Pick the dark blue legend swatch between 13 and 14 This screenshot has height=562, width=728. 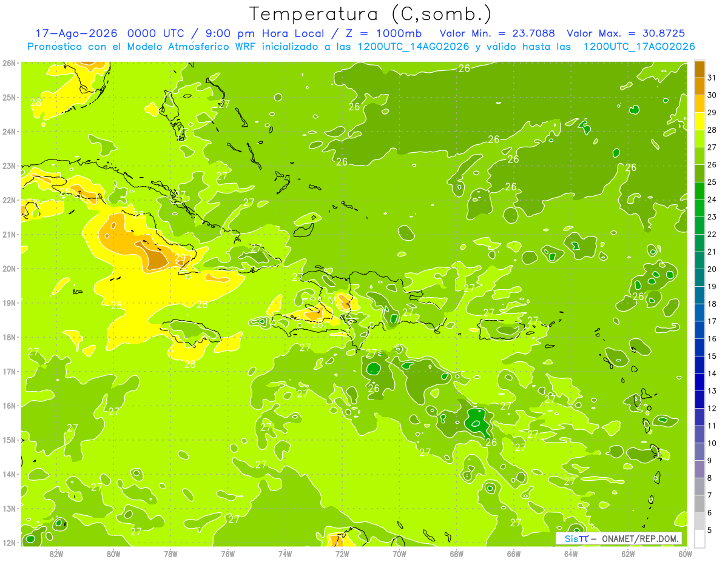point(699,382)
